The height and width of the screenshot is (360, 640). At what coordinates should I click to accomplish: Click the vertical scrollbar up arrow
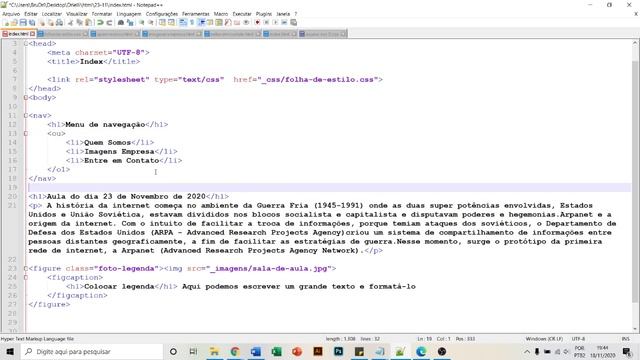click(x=635, y=43)
